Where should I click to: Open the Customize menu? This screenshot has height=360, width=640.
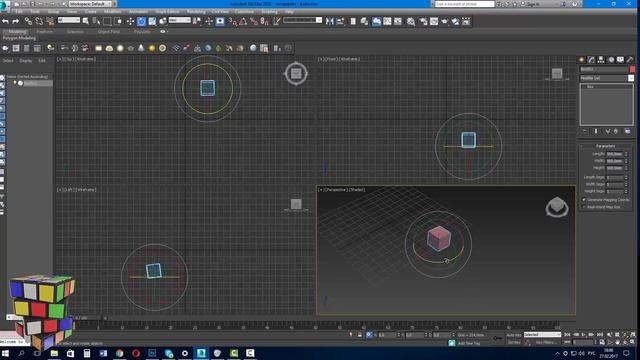tap(244, 11)
